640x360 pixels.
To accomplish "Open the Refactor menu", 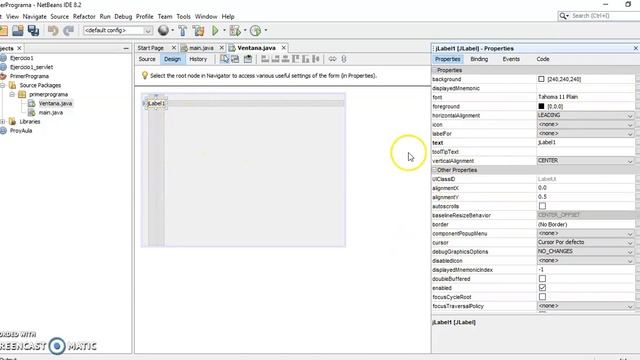I will 84,17.
